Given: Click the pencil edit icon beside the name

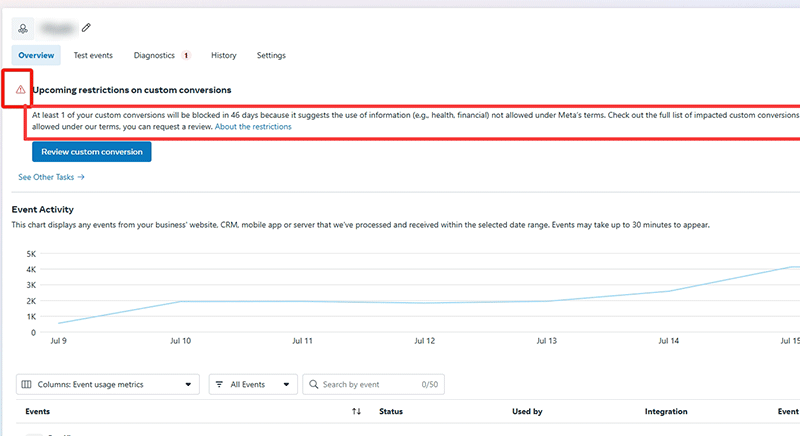Looking at the screenshot, I should click(x=86, y=27).
